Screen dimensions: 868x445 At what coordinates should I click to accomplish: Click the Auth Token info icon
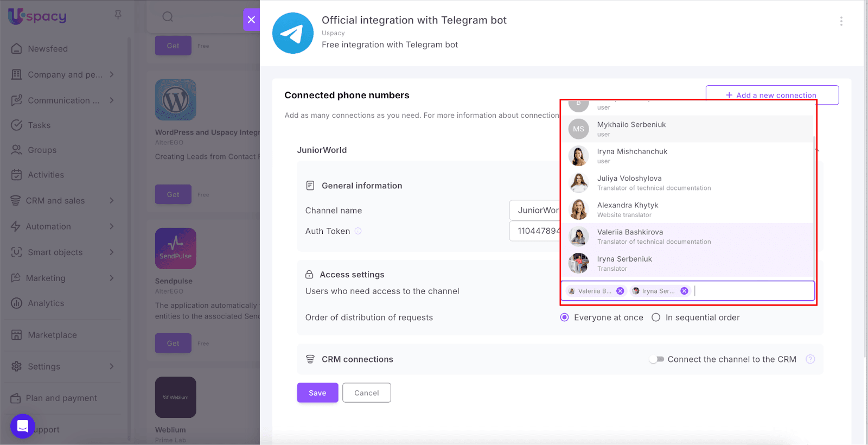tap(358, 231)
